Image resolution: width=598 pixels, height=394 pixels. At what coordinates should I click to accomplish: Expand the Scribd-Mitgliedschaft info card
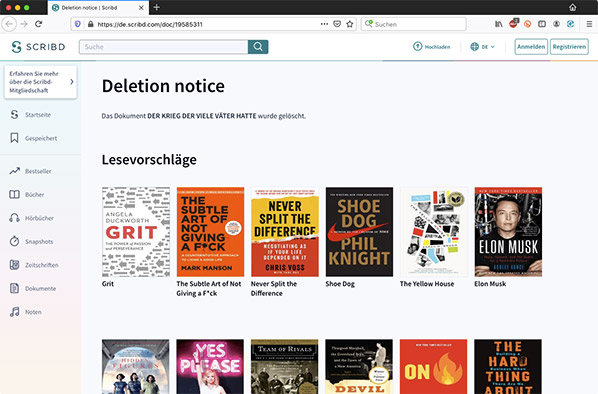point(40,82)
